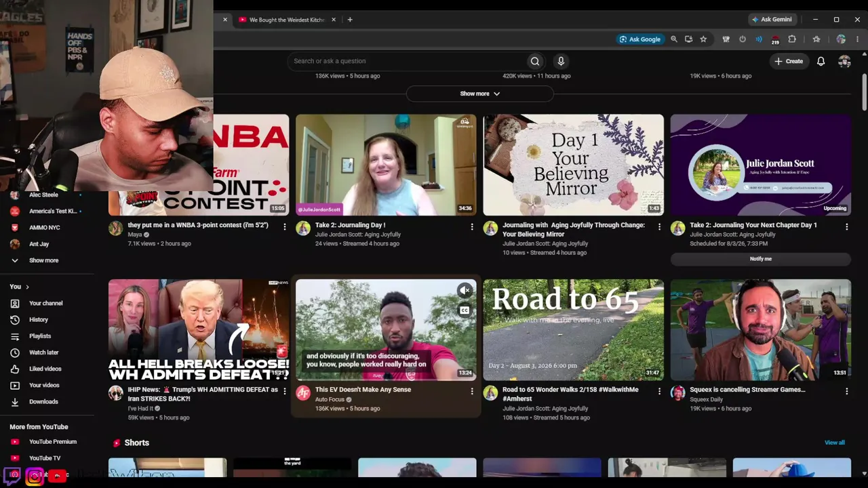
Task: Open options for Journaling Your Next Chapter video
Action: [846, 227]
